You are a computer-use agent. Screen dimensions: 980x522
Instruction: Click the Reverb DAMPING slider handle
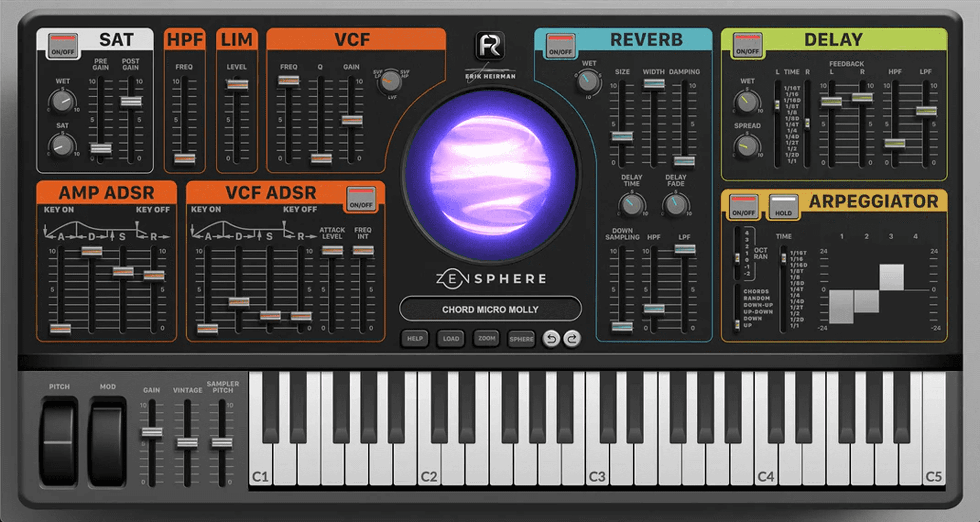[684, 161]
